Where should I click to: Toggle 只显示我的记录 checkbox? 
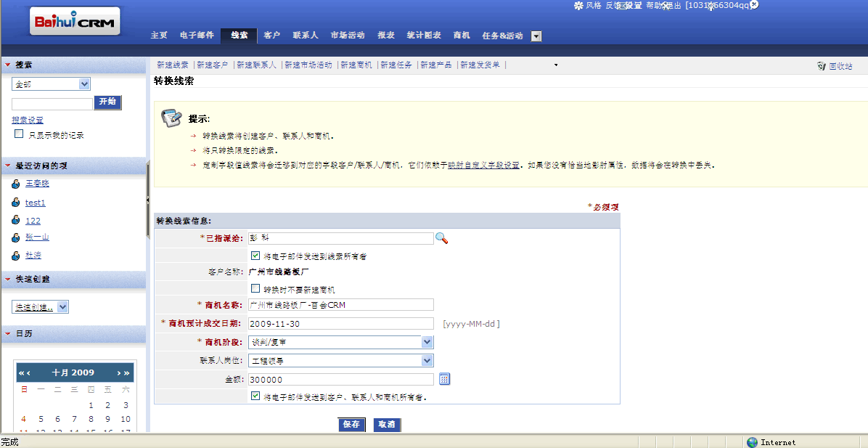19,134
